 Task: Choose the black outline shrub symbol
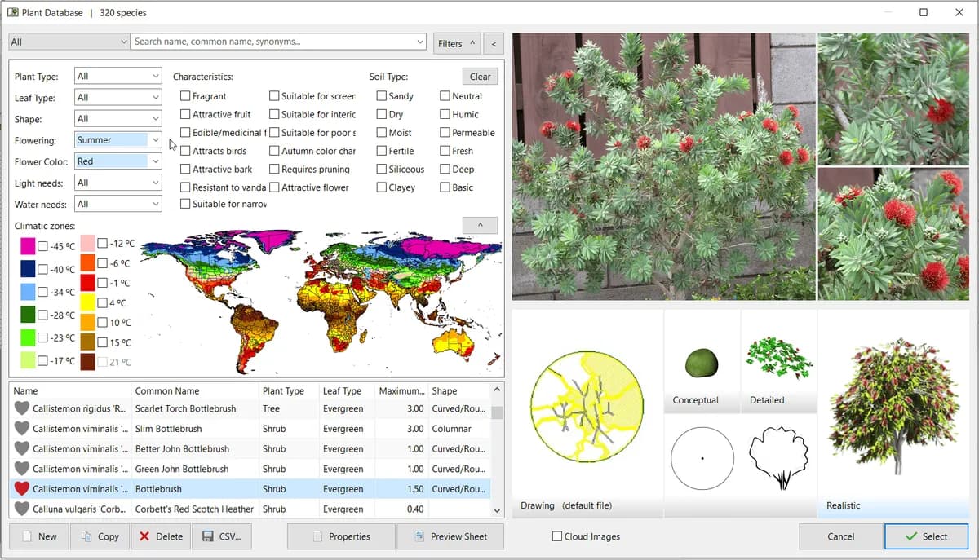(778, 458)
